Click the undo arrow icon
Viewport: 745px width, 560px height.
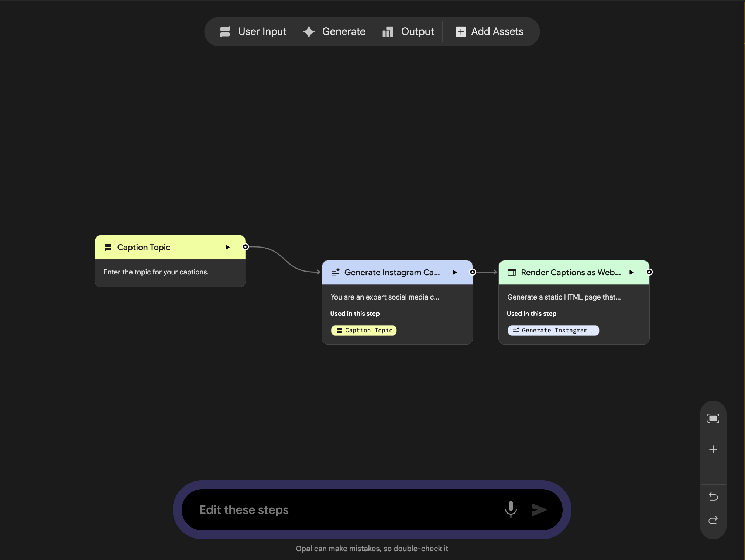(x=713, y=497)
